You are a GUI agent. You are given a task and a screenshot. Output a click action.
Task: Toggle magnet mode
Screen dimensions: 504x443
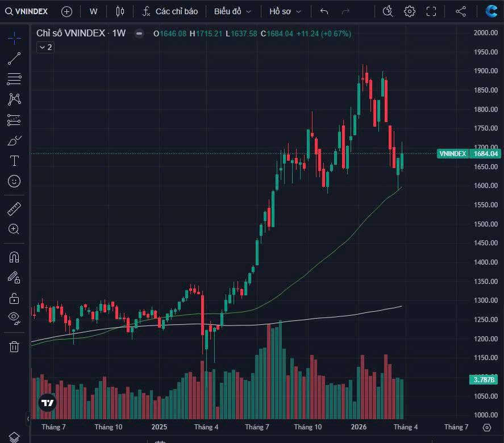[x=14, y=257]
